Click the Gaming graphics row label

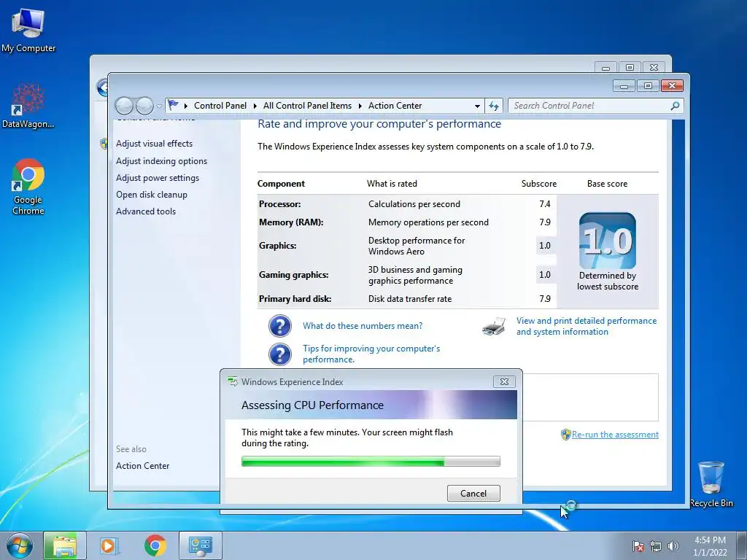pyautogui.click(x=293, y=275)
